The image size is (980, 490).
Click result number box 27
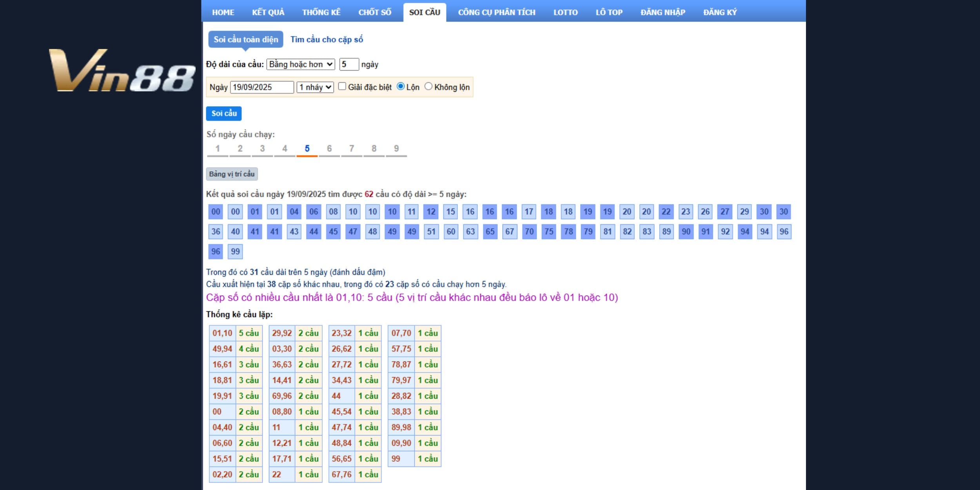pos(725,212)
